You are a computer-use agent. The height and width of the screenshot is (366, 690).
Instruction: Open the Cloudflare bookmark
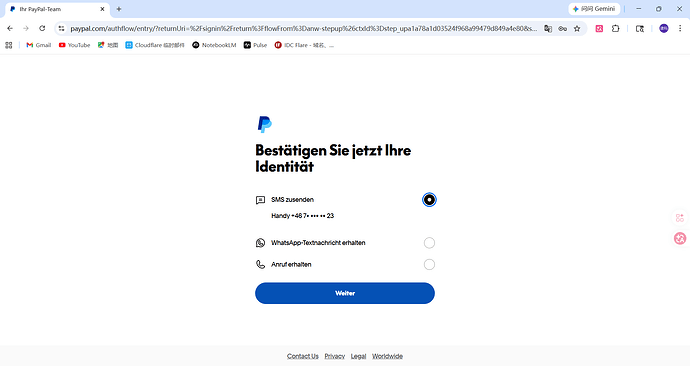click(155, 45)
